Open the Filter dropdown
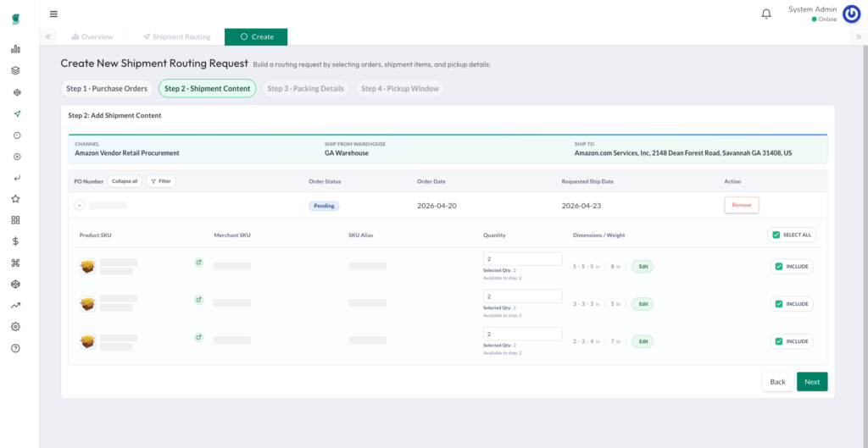Viewport: 868px width, 448px height. point(161,181)
